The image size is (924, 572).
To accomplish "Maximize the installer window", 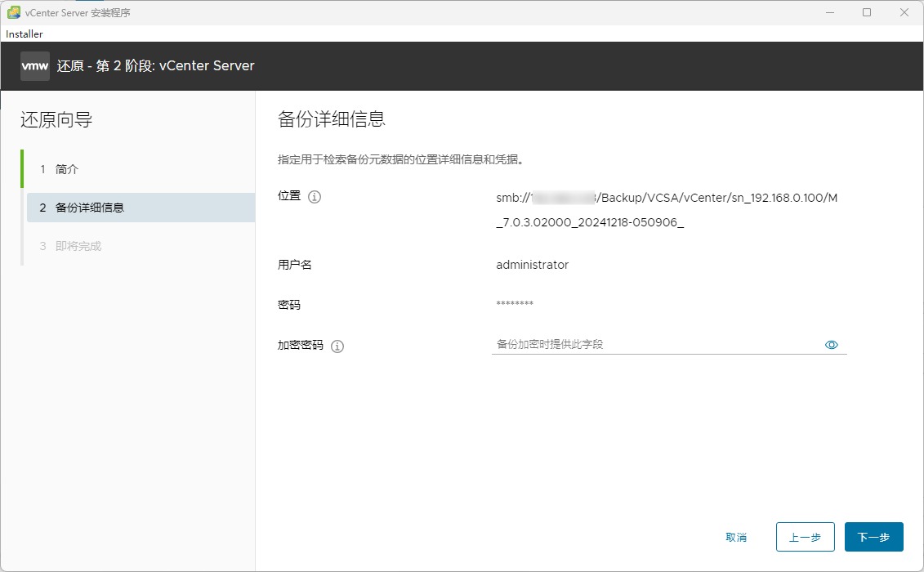I will pyautogui.click(x=867, y=12).
